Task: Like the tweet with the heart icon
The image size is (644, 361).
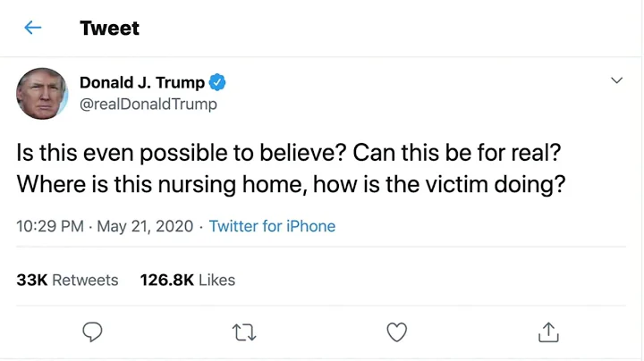Action: (x=396, y=332)
